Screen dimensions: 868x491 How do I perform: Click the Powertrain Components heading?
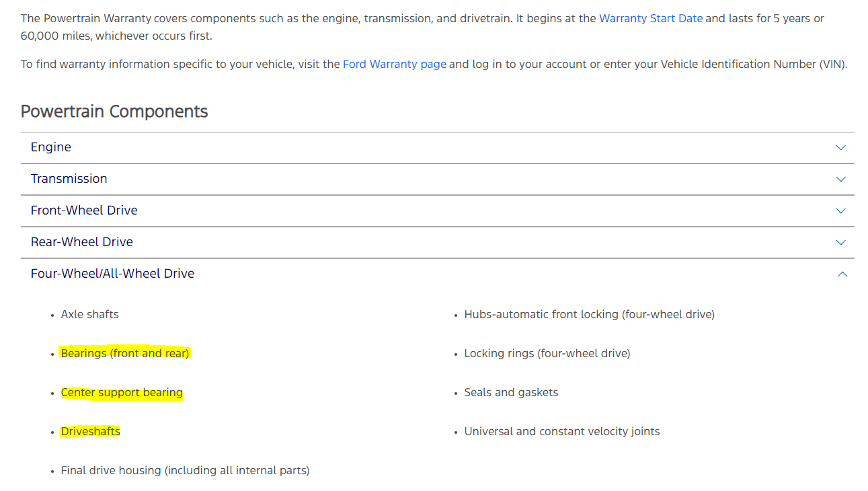coord(114,112)
